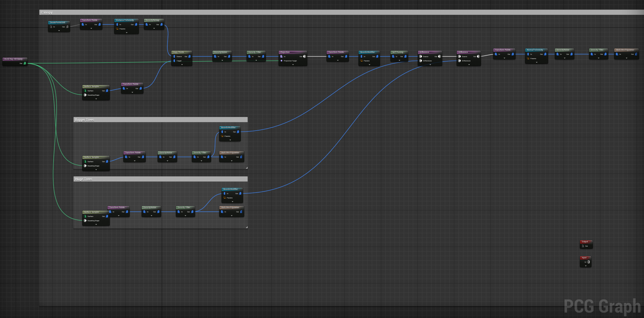
Task: Click the Params pin on Canopy BoundsModifier node
Action: point(362,61)
